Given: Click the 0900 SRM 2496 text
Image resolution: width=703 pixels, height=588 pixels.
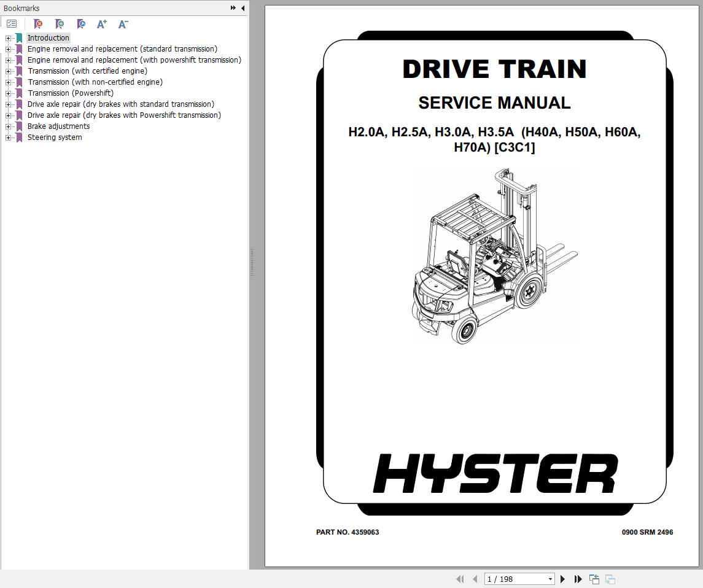Looking at the screenshot, I should (647, 532).
